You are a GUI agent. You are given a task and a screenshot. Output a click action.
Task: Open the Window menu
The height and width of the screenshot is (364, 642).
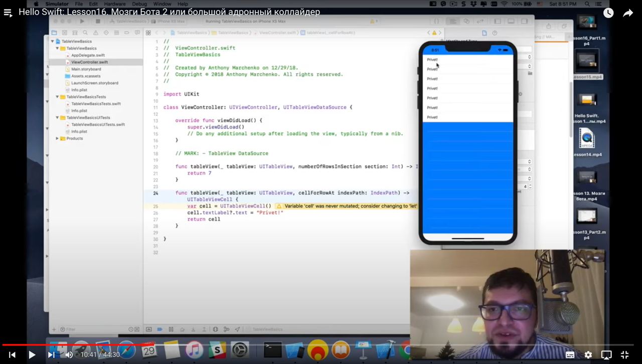coord(162,4)
